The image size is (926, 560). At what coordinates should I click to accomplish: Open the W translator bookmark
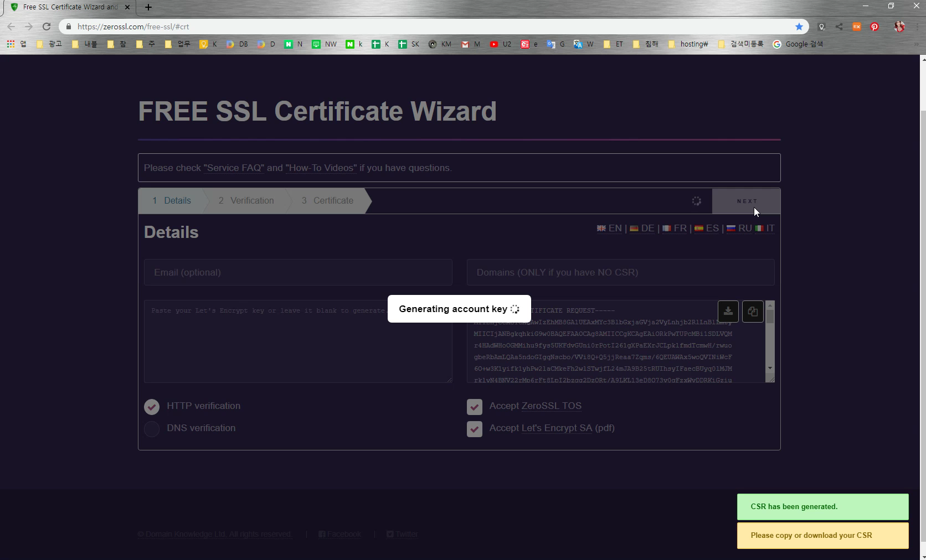583,44
